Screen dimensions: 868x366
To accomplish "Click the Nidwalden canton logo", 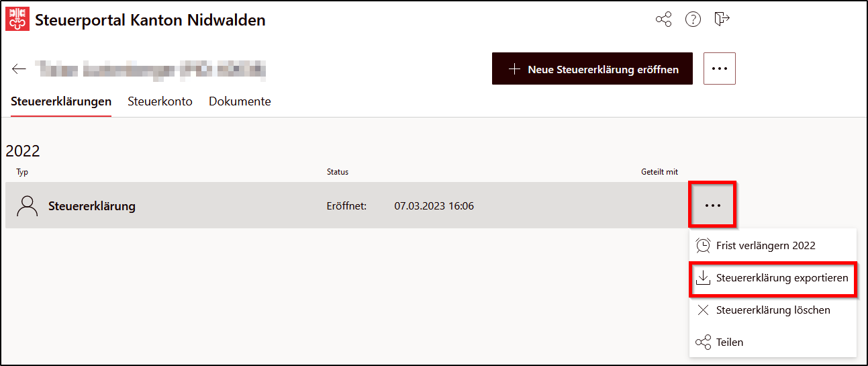I will pyautogui.click(x=17, y=19).
